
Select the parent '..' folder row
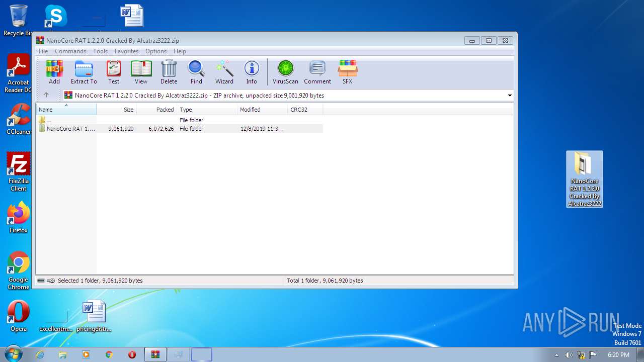click(x=180, y=120)
